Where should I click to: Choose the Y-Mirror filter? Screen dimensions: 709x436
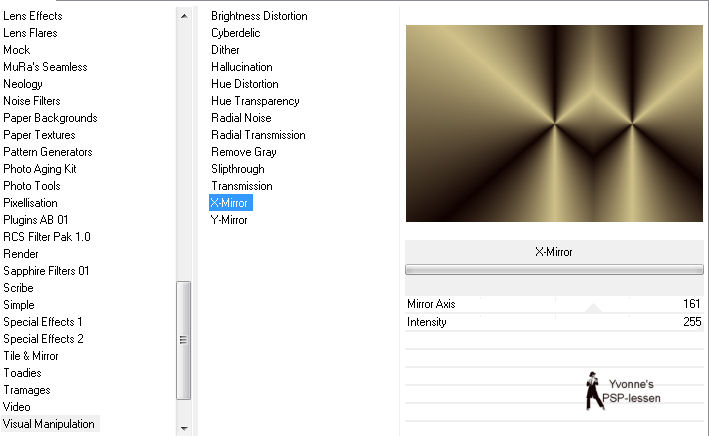click(x=229, y=220)
